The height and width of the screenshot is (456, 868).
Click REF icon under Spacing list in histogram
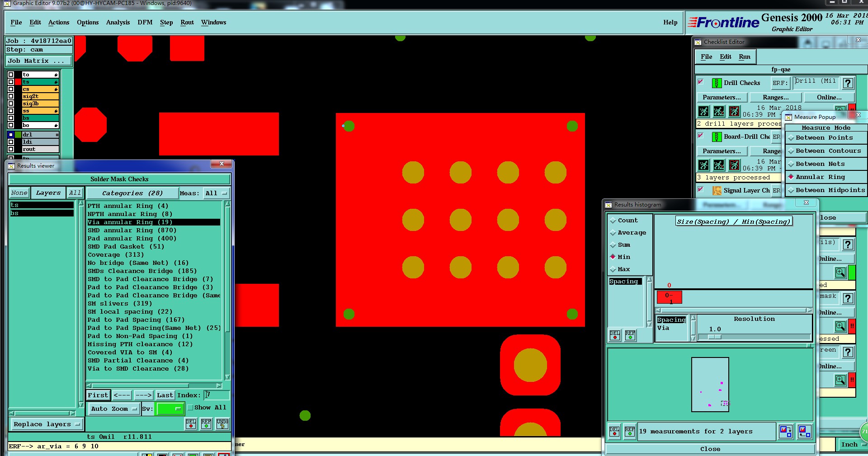tap(630, 335)
